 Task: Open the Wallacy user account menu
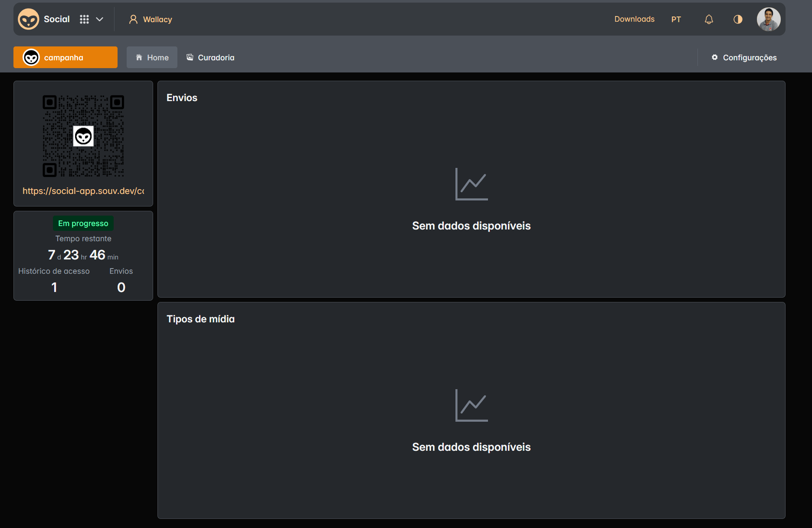click(151, 19)
